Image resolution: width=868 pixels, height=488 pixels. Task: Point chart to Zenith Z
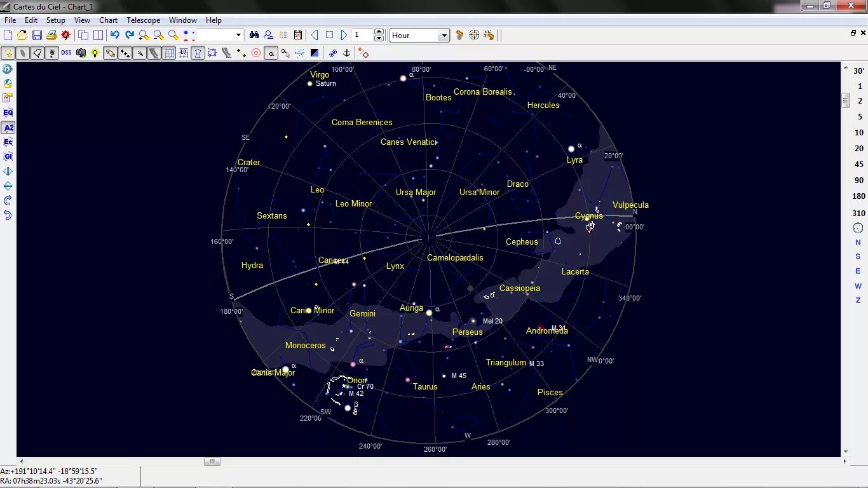point(858,300)
